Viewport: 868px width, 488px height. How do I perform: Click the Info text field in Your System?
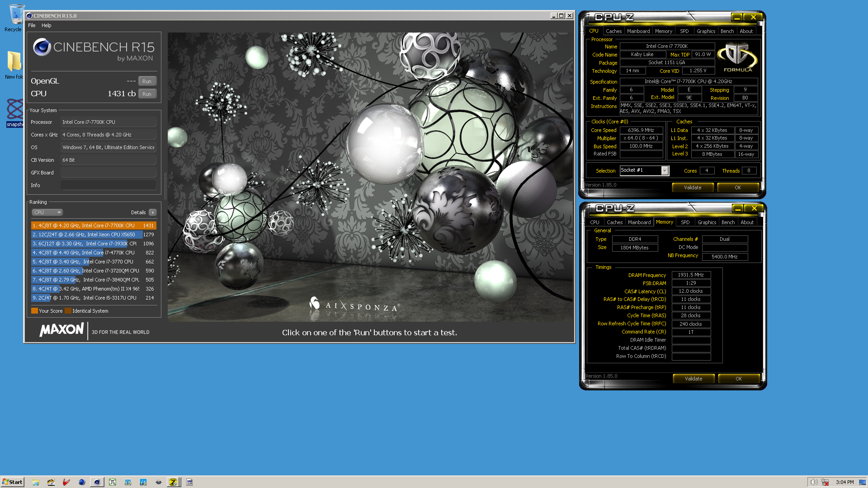[108, 185]
